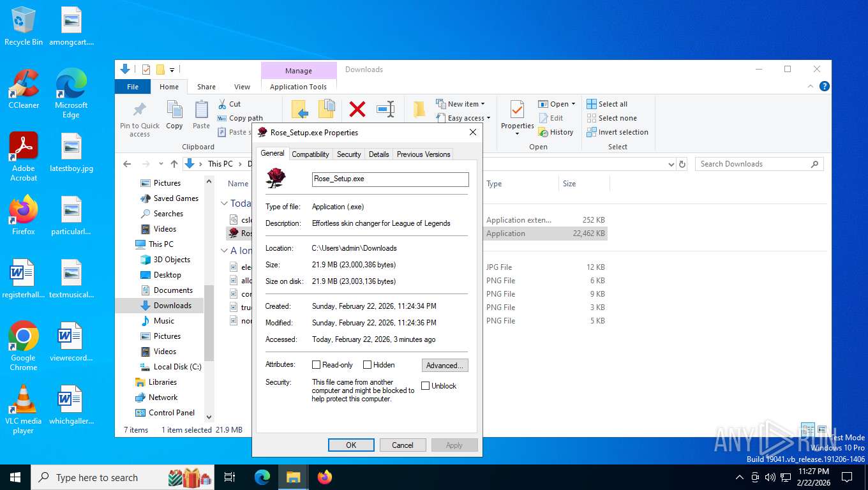Click the Pin to Quick access icon
Screen dimensions: 868x490
coord(139,110)
